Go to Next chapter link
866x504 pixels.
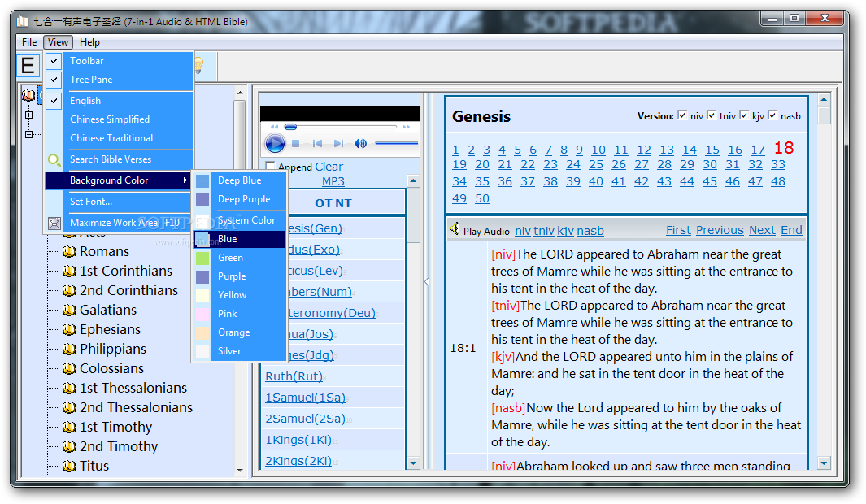[762, 230]
